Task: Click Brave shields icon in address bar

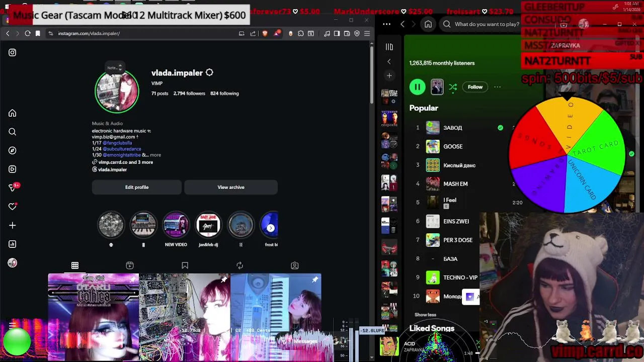Action: pyautogui.click(x=265, y=33)
